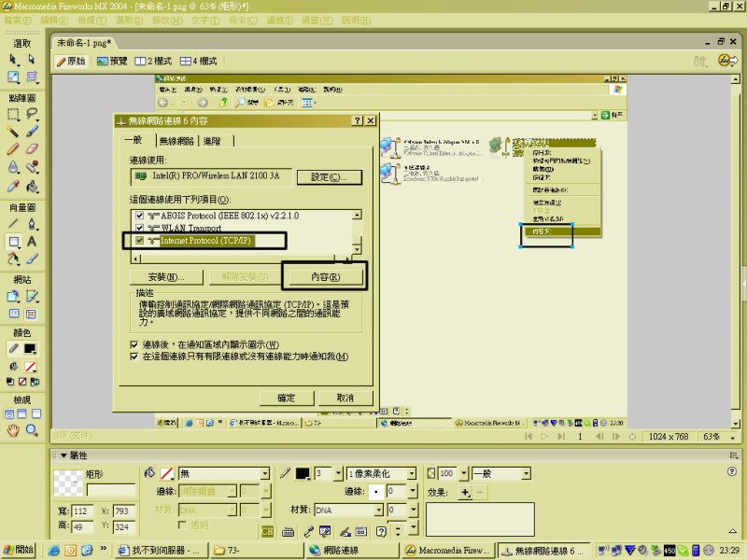Select the Rubber Stamp tool
Image resolution: width=747 pixels, height=560 pixels.
32,167
